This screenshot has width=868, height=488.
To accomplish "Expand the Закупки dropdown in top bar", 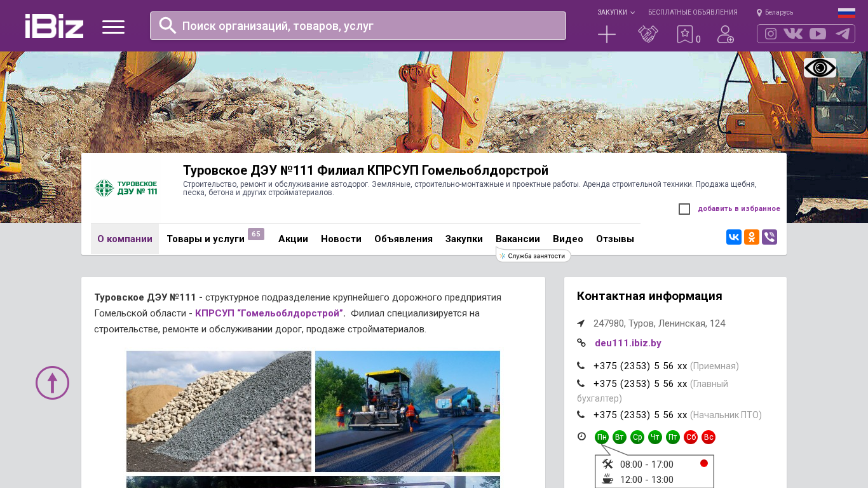I will click(616, 13).
